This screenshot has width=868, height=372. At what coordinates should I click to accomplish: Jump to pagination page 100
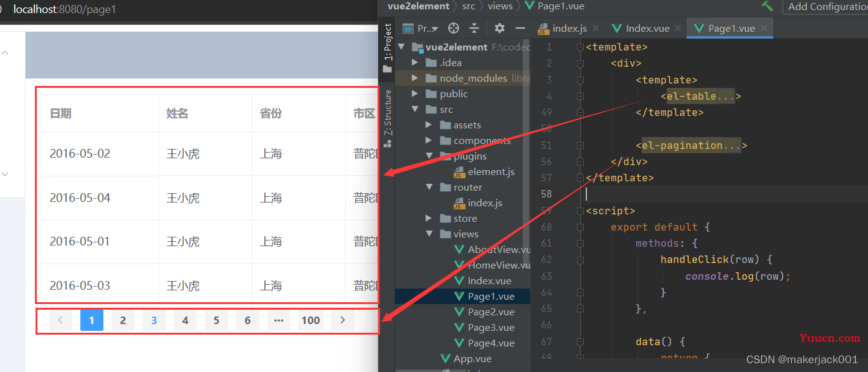[x=310, y=320]
